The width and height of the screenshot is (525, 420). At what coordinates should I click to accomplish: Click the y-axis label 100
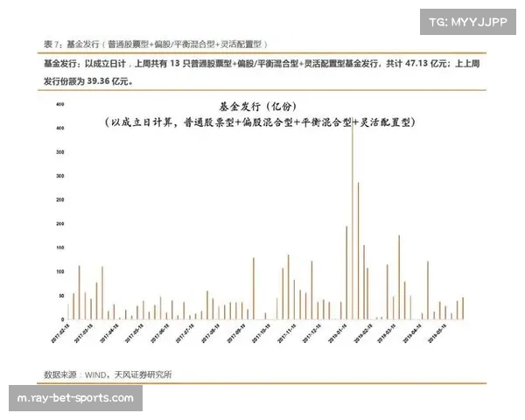(x=59, y=271)
